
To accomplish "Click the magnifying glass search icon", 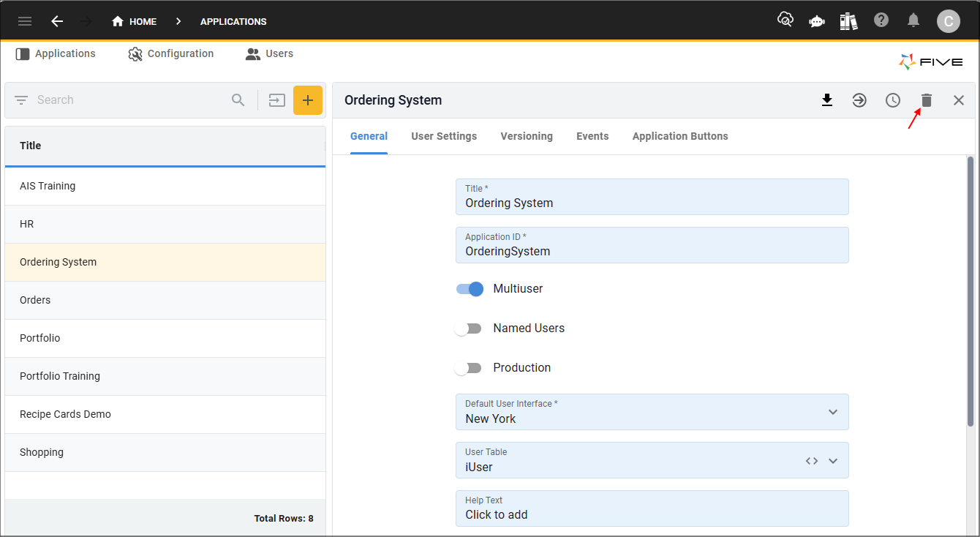I will (238, 100).
